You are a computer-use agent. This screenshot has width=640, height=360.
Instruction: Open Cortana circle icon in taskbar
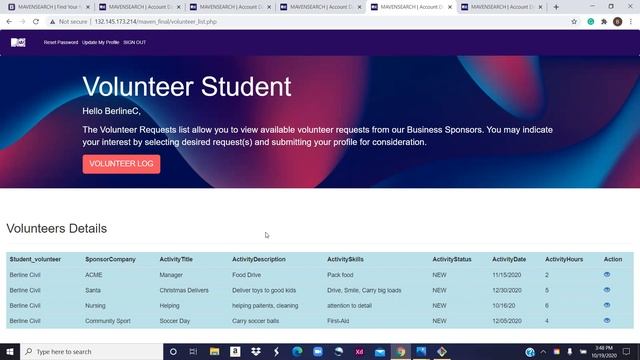tap(173, 351)
